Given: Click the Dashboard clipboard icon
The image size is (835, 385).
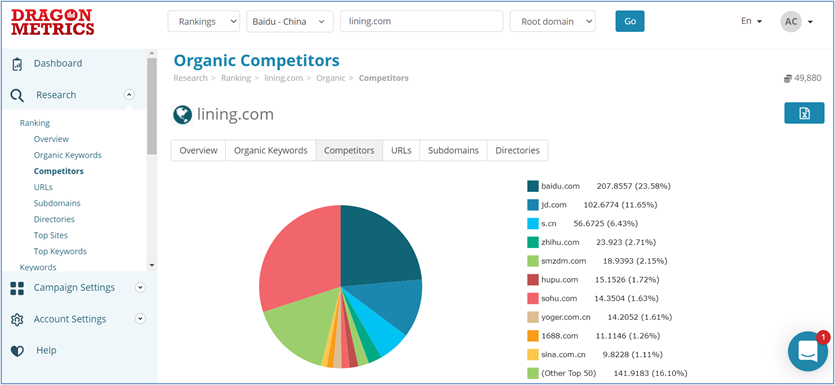Looking at the screenshot, I should 17,64.
